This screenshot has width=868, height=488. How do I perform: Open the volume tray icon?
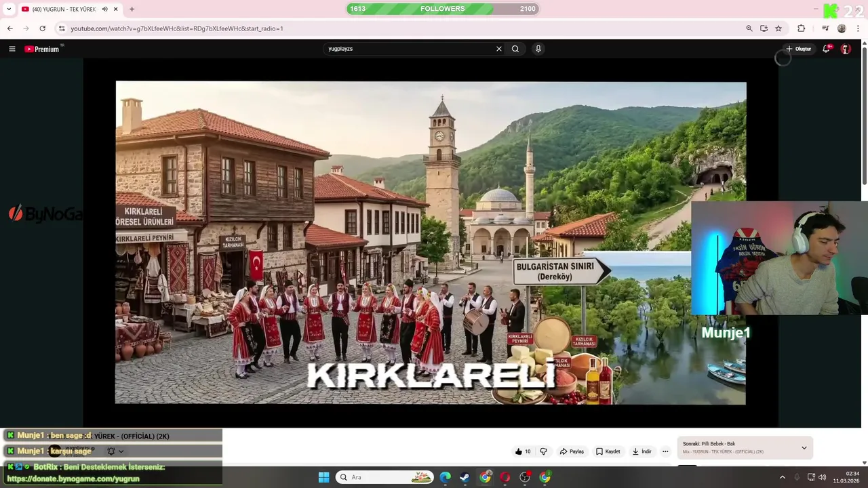[x=822, y=477]
